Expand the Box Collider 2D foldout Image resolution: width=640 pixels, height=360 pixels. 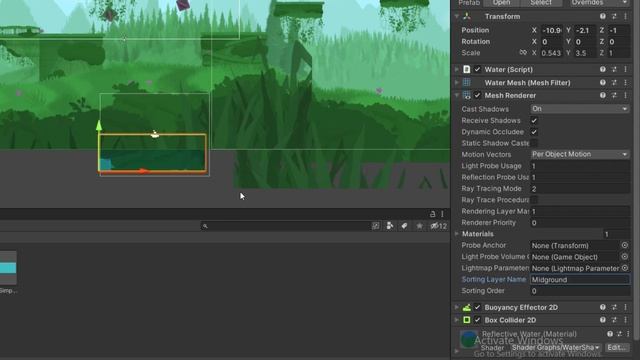click(457, 320)
